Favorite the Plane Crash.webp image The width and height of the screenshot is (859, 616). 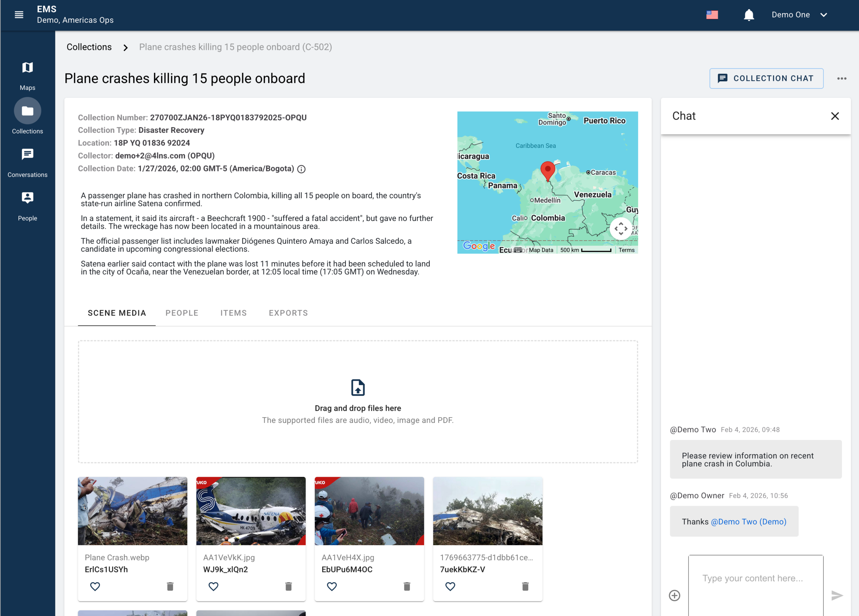click(x=95, y=586)
